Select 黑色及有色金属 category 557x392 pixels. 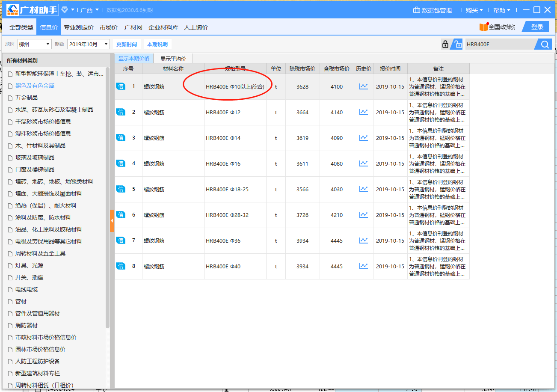(x=35, y=86)
